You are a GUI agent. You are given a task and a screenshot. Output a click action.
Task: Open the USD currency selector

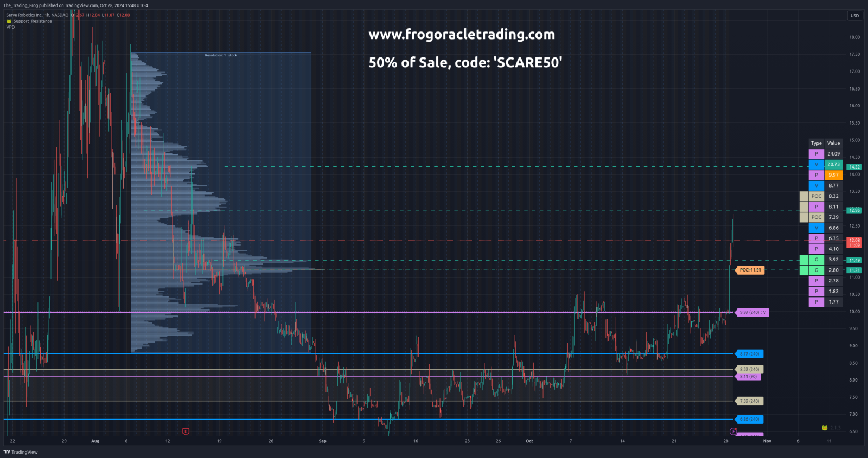point(854,16)
